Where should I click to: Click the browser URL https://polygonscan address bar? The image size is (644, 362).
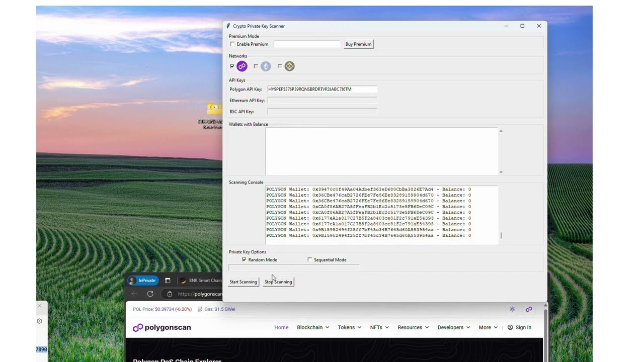coord(200,294)
